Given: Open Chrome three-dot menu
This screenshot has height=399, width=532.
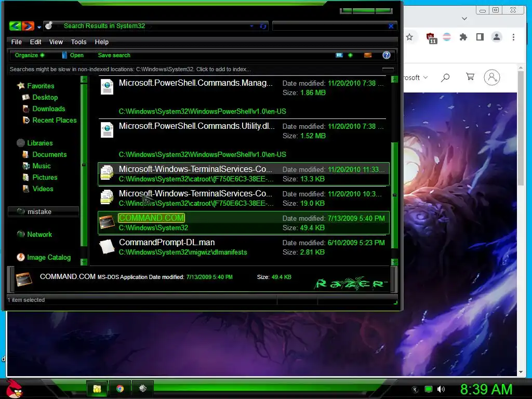Looking at the screenshot, I should click(x=514, y=37).
